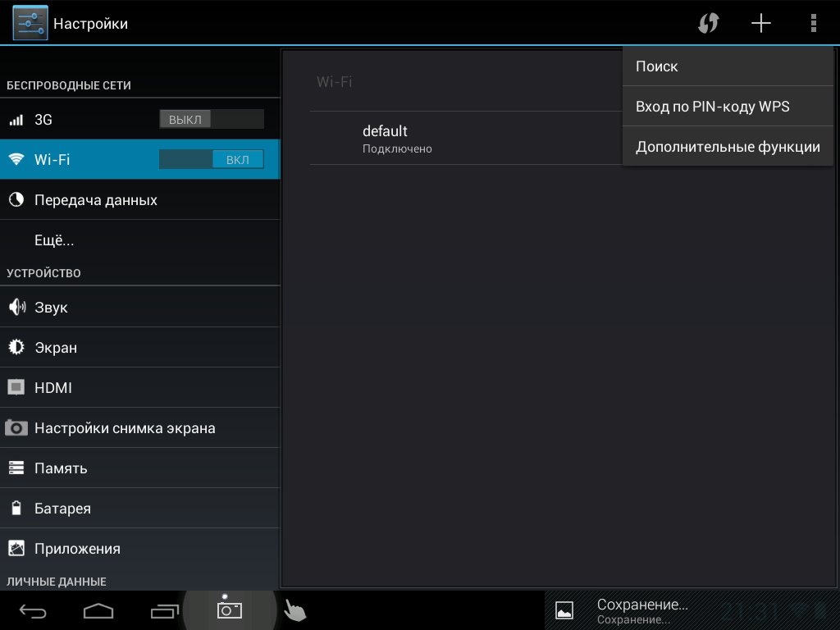840x630 pixels.
Task: Tap the hand pointer icon in navigation bar
Action: click(x=294, y=610)
